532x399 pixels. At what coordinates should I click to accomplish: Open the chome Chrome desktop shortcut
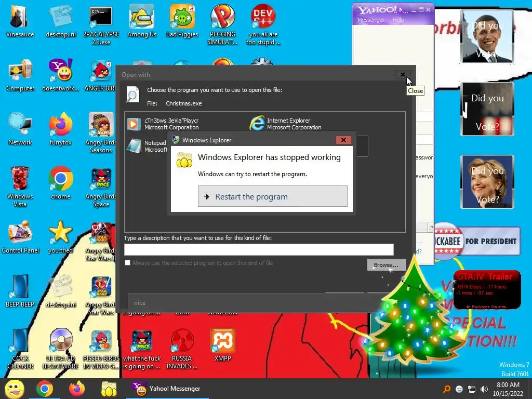tap(60, 183)
